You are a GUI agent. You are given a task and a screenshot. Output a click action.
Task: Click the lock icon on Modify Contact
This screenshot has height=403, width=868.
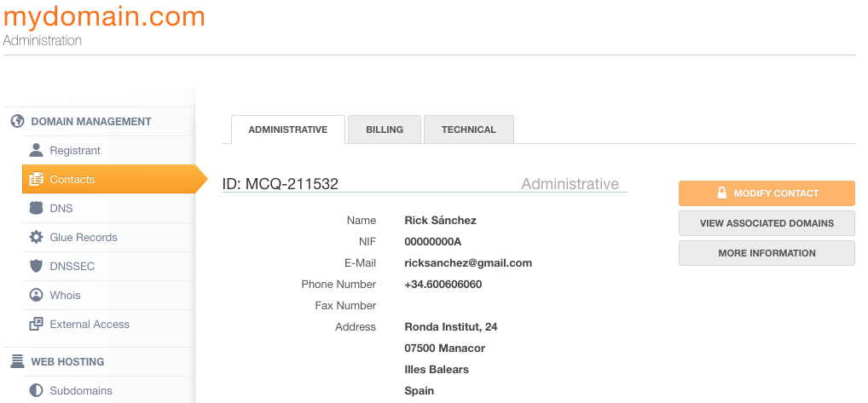click(721, 193)
